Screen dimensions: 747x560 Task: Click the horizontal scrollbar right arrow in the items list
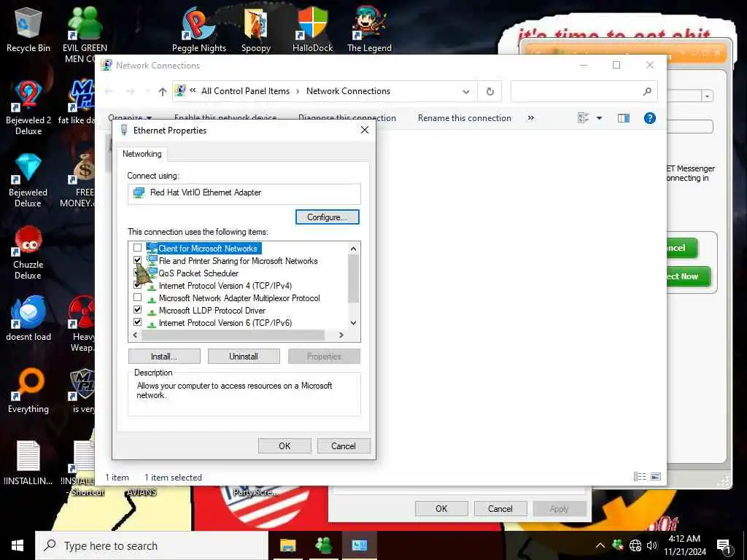click(341, 335)
